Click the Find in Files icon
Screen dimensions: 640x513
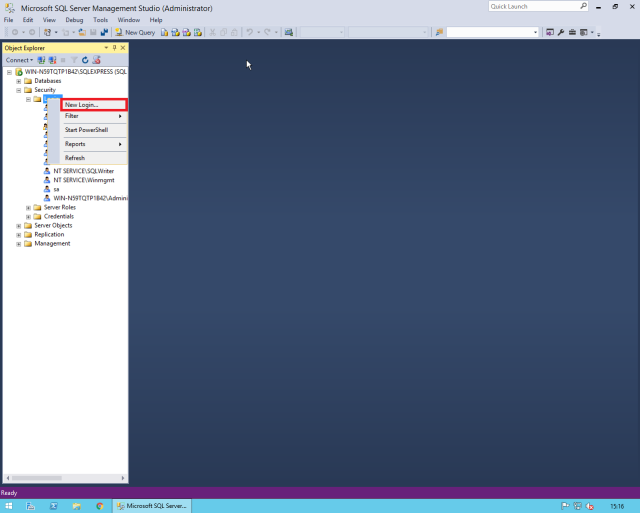coord(439,32)
